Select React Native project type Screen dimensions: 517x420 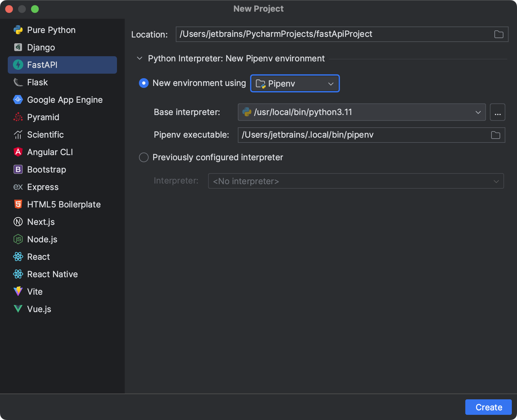tap(52, 274)
